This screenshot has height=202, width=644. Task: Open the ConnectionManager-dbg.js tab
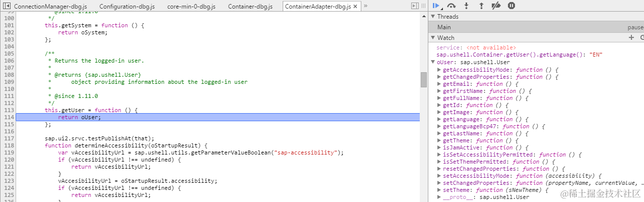tap(50, 6)
